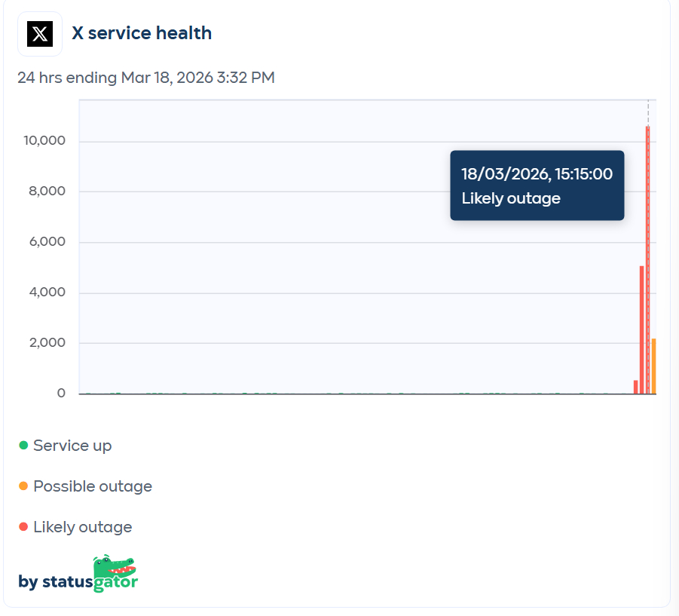Click the orange Possible outage legend dot
Image resolution: width=679 pixels, height=616 pixels.
pos(25,486)
